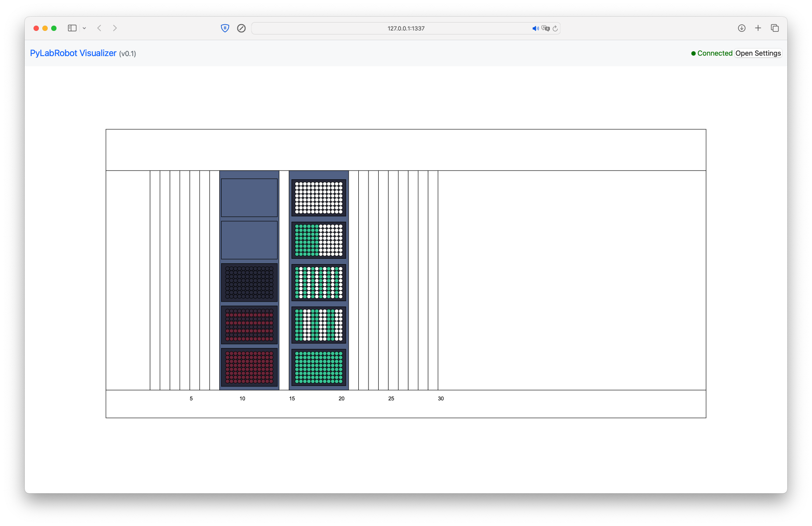Click the Connected status indicator
This screenshot has width=812, height=526.
coord(712,53)
